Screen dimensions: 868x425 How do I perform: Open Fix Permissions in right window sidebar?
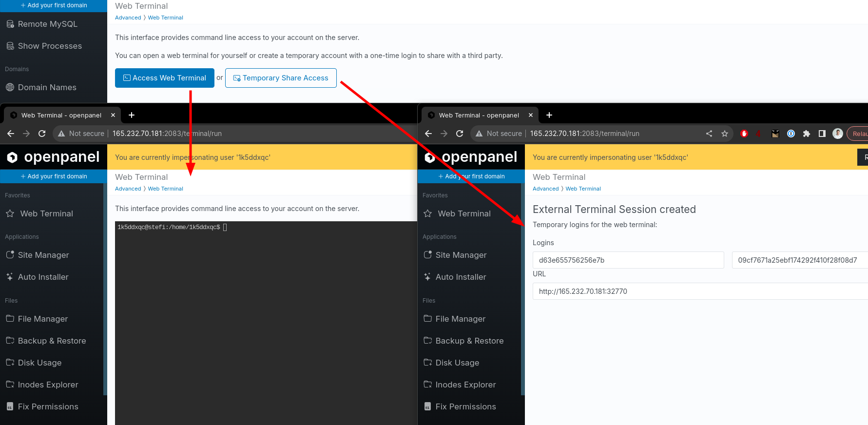coord(460,406)
